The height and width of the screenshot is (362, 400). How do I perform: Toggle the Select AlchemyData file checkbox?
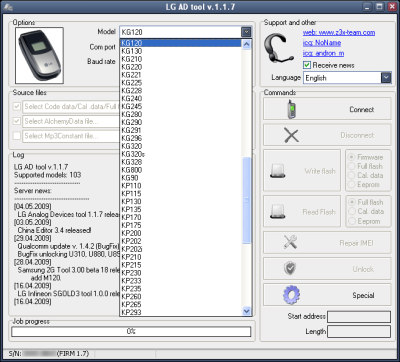(16, 121)
